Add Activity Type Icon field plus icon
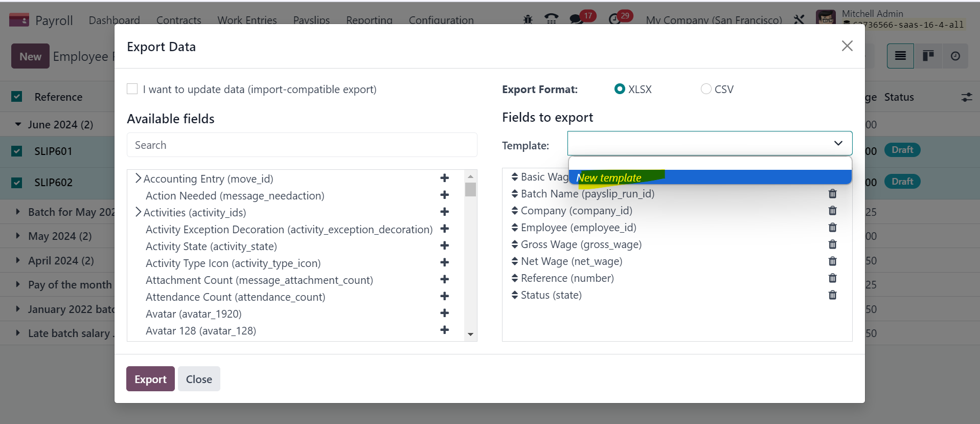Screen dimensions: 980x424 pyautogui.click(x=445, y=262)
